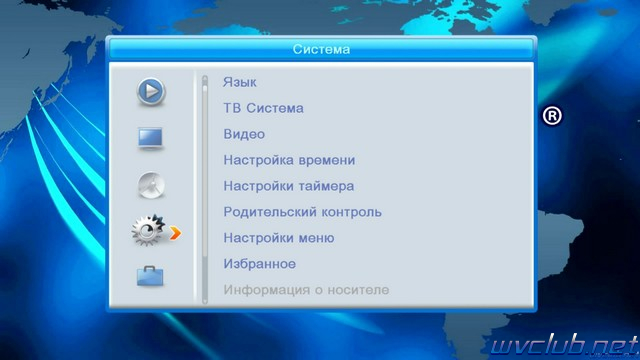Viewport: 640px width, 360px height.
Task: Open the TV monitor icon section
Action: (150, 139)
